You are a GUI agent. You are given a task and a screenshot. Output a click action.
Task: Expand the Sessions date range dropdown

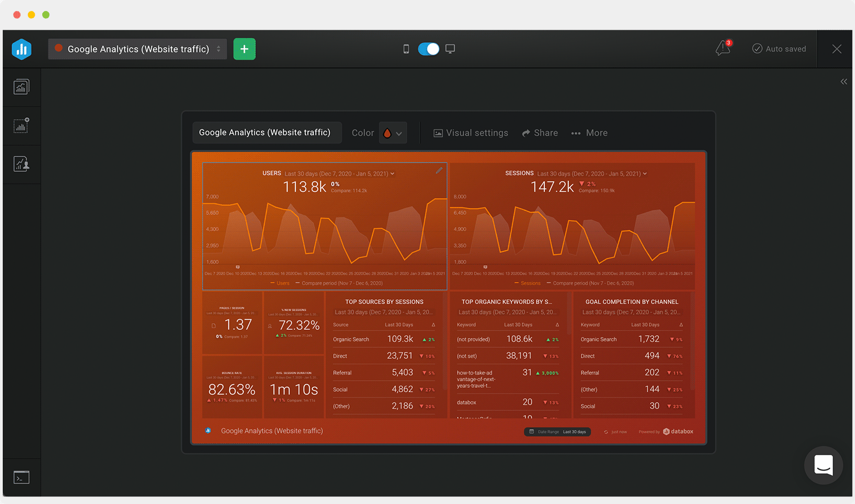[x=645, y=174]
